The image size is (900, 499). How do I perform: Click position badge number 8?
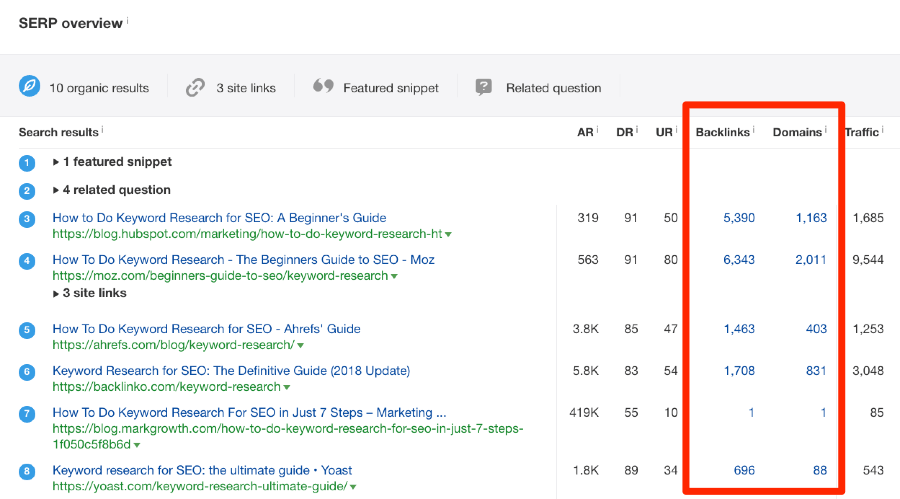pos(27,471)
